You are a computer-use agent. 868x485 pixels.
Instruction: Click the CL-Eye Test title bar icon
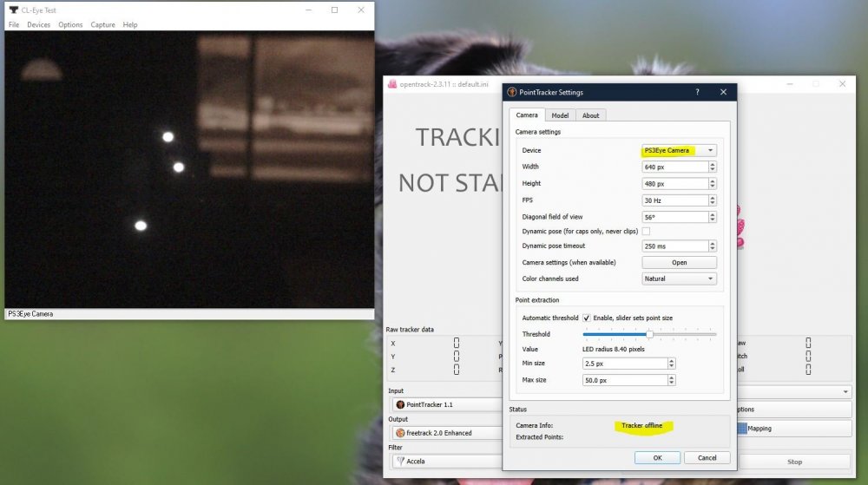[14, 10]
